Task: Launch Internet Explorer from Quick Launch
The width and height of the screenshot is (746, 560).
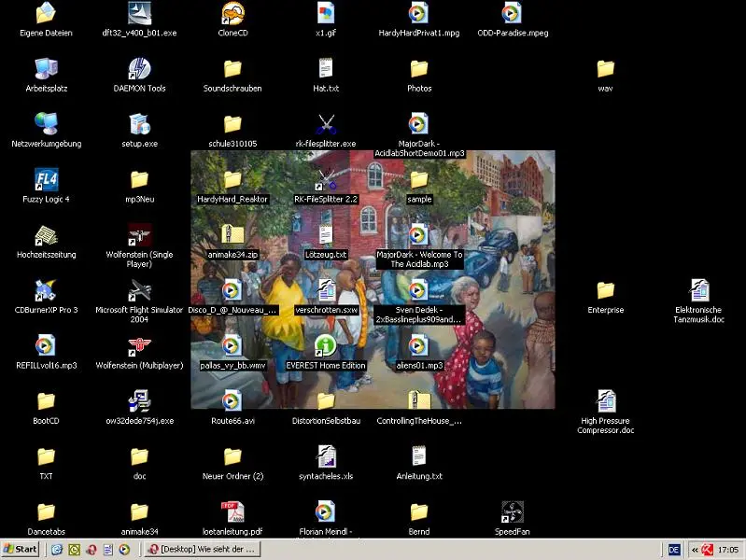Action: pos(57,550)
